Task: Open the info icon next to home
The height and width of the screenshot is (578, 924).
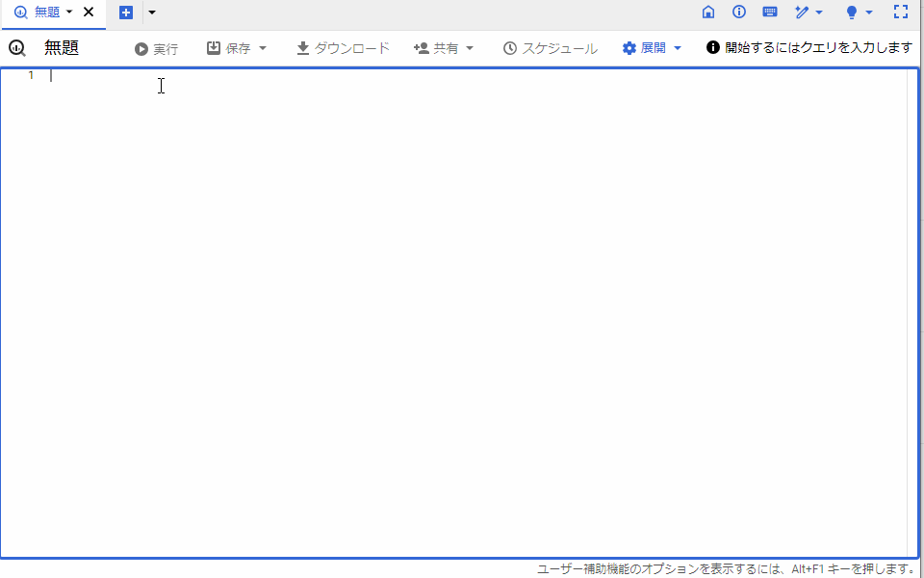Action: coord(738,13)
